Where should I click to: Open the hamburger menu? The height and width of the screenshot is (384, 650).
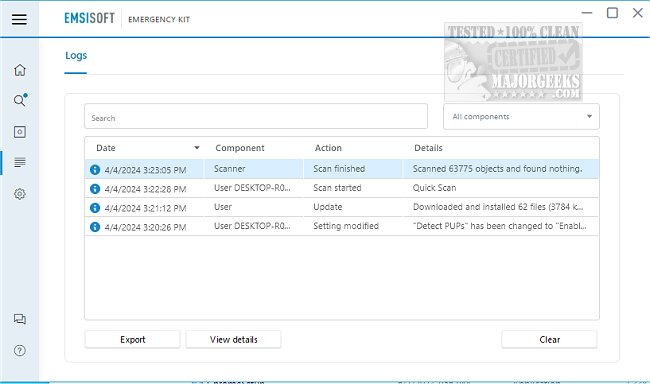(19, 19)
